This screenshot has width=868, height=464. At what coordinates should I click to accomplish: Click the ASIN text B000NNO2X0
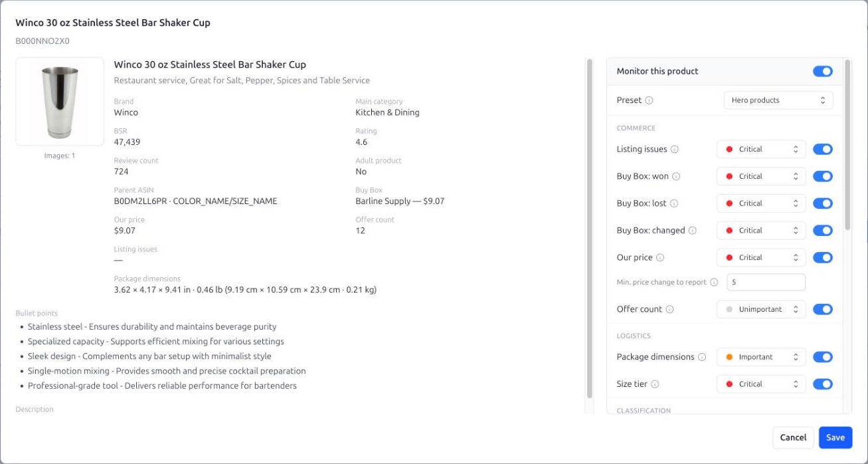pyautogui.click(x=43, y=41)
